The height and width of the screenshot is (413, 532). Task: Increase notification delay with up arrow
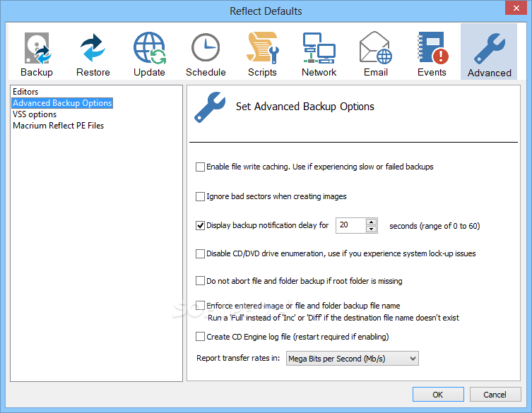[x=372, y=222]
